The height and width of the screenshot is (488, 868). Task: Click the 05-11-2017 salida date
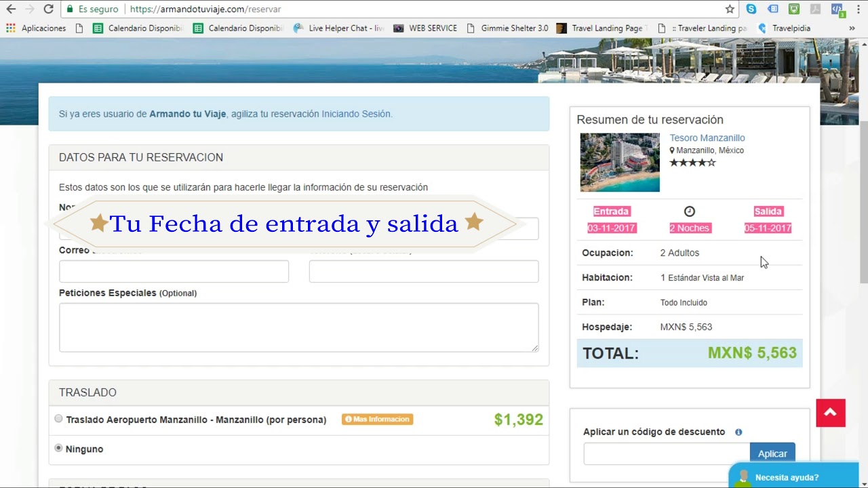pos(768,228)
